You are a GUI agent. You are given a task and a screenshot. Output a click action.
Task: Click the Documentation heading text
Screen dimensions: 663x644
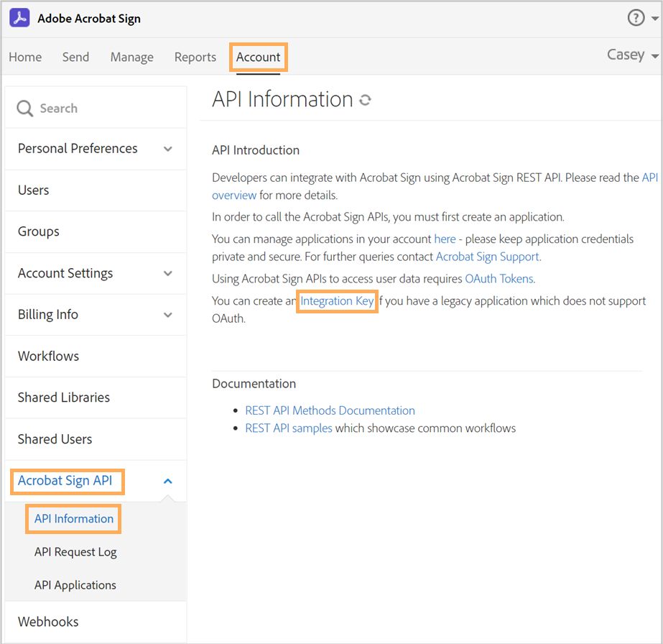(254, 383)
